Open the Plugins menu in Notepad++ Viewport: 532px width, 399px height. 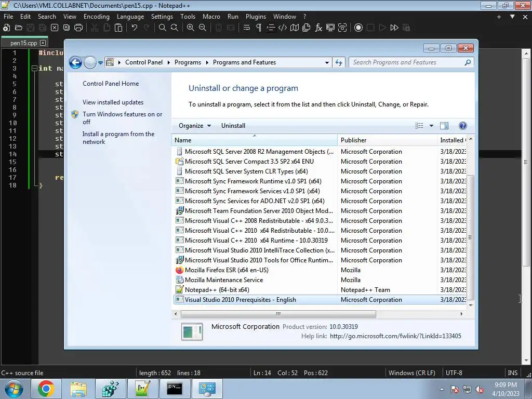click(256, 16)
